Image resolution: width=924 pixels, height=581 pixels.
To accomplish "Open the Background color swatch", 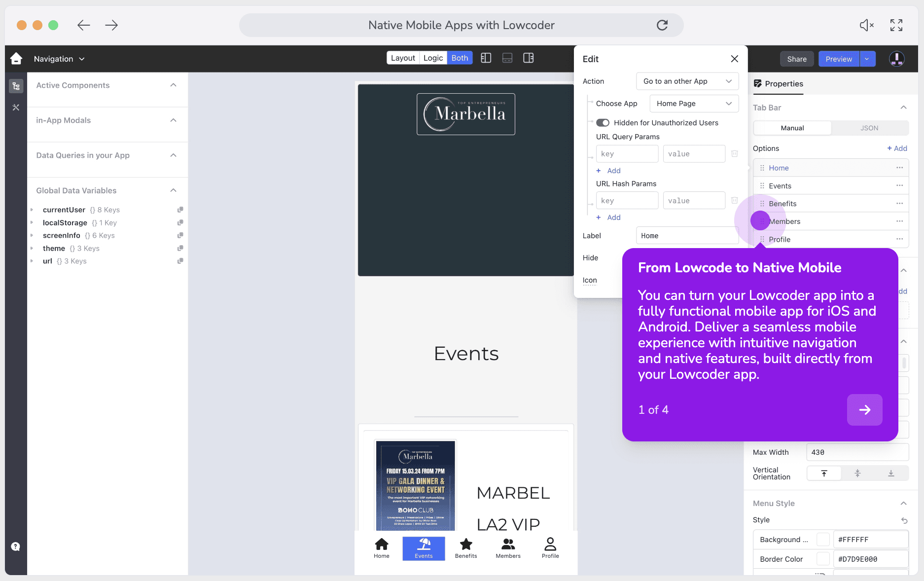I will coord(823,540).
